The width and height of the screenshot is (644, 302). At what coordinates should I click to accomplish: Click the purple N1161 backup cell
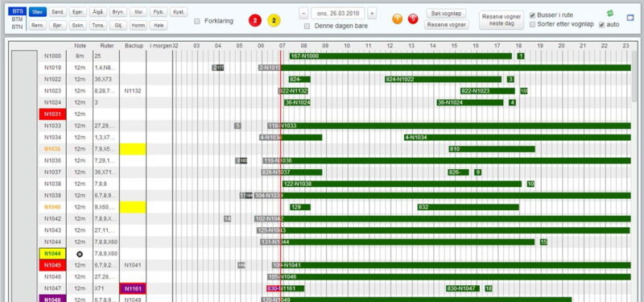(133, 288)
